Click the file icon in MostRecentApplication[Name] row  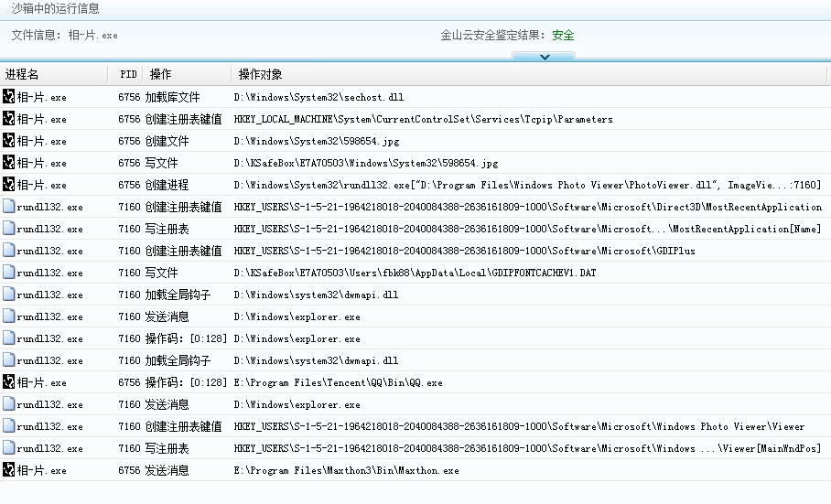tap(8, 228)
